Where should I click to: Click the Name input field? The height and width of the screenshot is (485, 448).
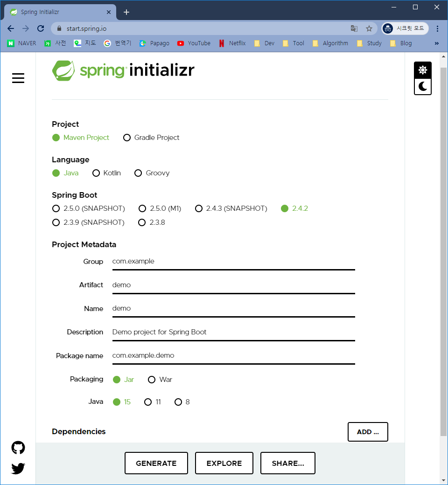(x=233, y=309)
